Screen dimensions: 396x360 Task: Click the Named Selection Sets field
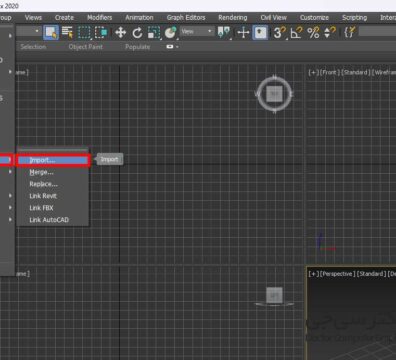pos(377,31)
